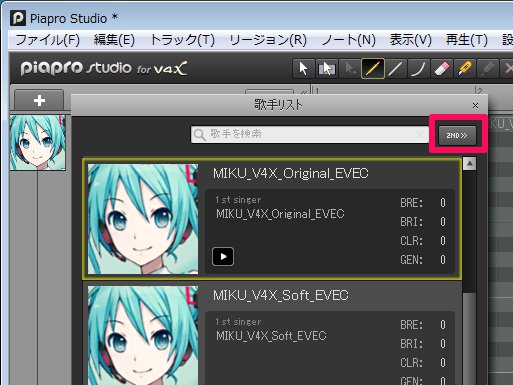This screenshot has height=385, width=513.
Task: Click the 歌手リスト dialog title
Action: pyautogui.click(x=278, y=105)
